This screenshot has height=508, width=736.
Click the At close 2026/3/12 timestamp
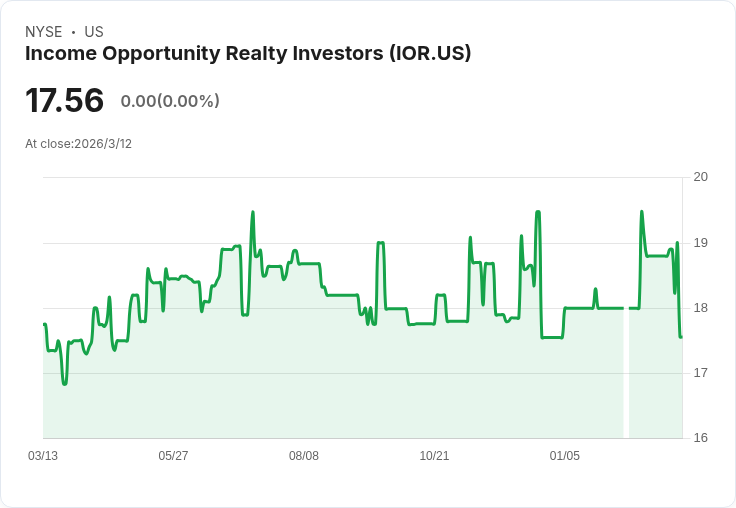pos(78,144)
